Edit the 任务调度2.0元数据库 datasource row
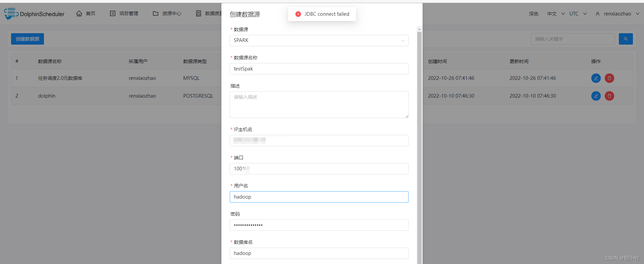644x264 pixels. point(596,78)
